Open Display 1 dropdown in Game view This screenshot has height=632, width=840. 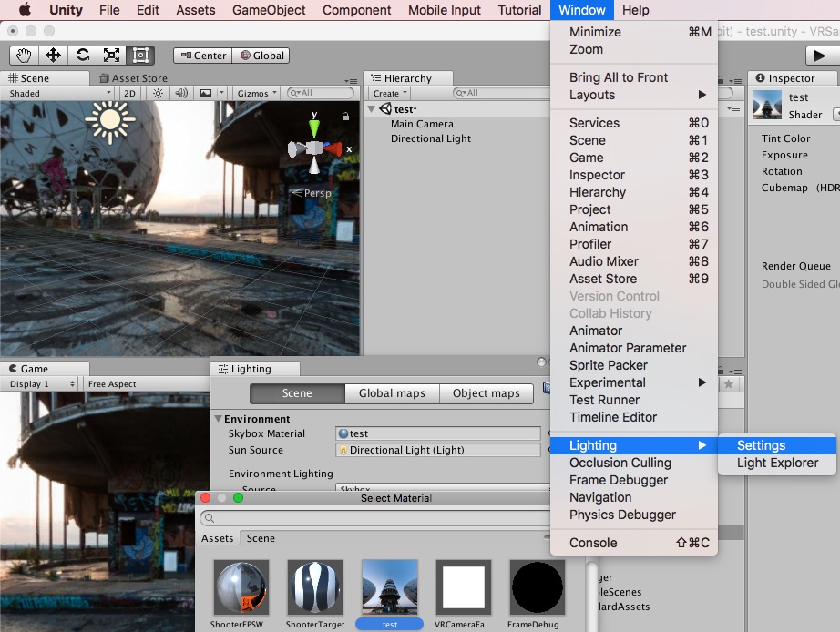42,384
